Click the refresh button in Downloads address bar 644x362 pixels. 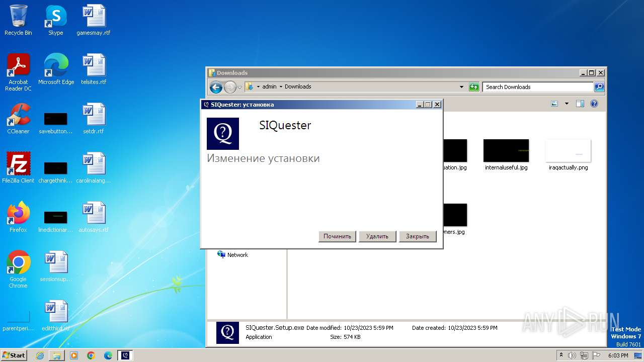tap(474, 87)
